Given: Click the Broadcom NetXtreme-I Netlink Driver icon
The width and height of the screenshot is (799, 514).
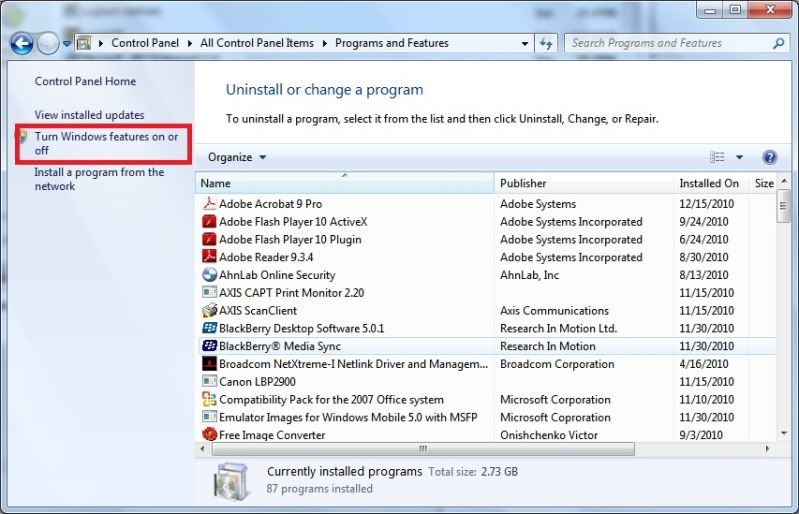Looking at the screenshot, I should point(210,364).
